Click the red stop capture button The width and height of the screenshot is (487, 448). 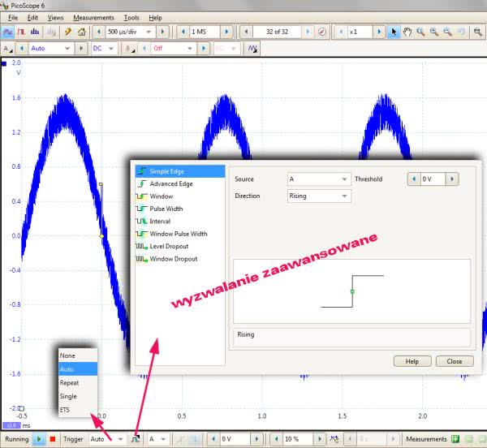(x=53, y=439)
